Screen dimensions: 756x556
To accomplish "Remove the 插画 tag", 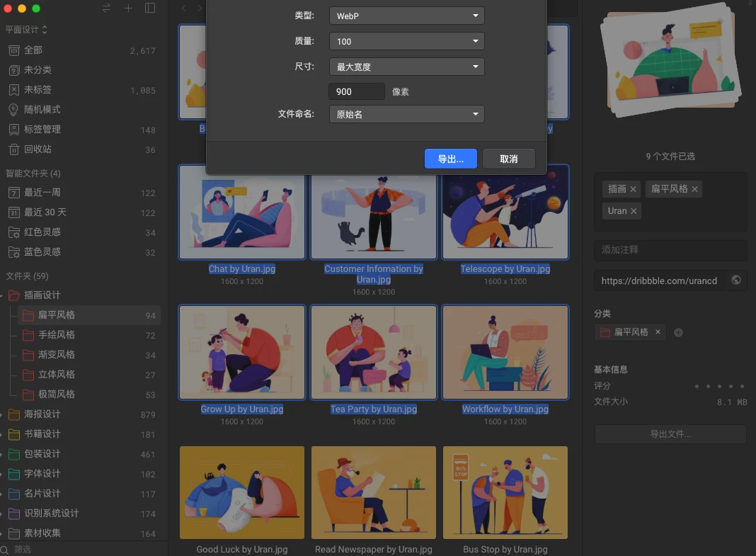I will click(x=634, y=189).
